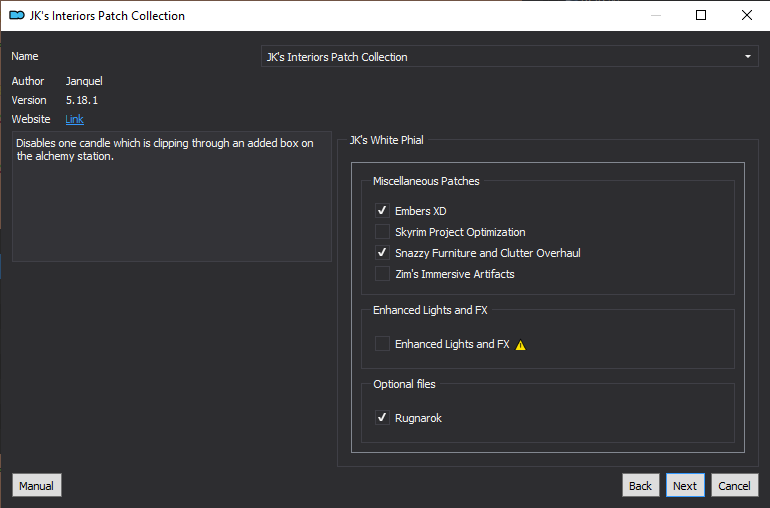Close the JK's Interiors Patch Collection window
770x508 pixels.
click(746, 15)
